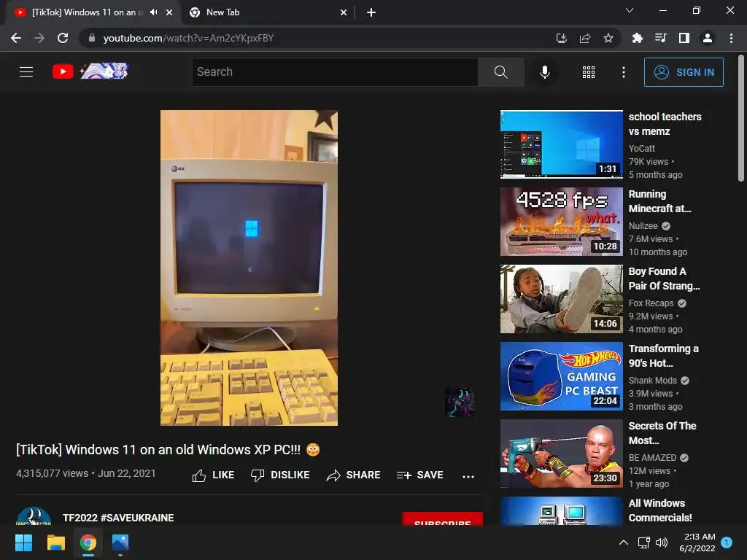
Task: Open 'Secrets Of The Most...' title
Action: coord(662,433)
